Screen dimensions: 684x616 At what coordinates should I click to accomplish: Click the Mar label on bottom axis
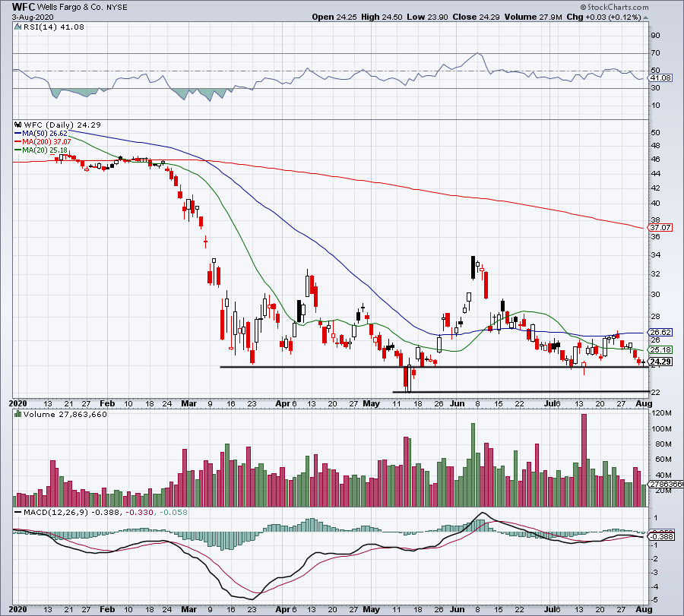click(x=188, y=609)
